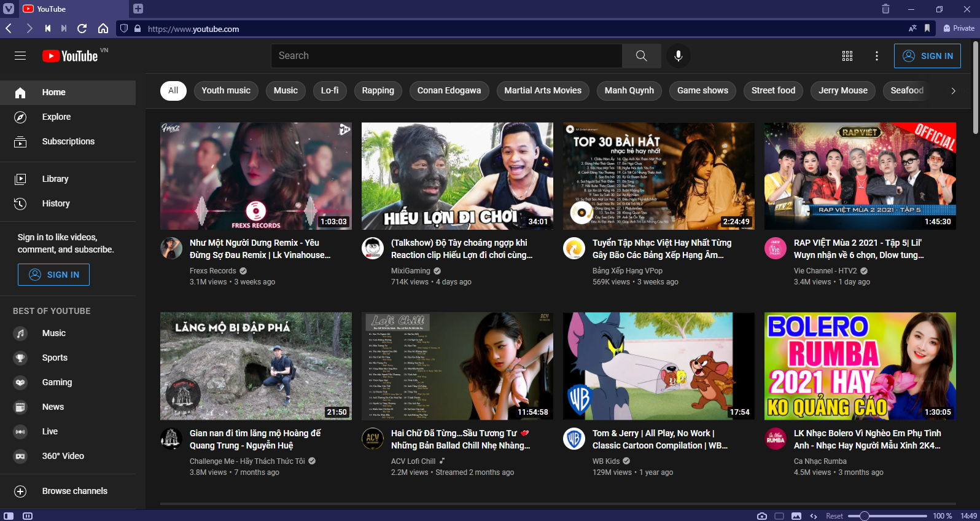Image resolution: width=980 pixels, height=521 pixels.
Task: Reload the current page
Action: (x=82, y=28)
